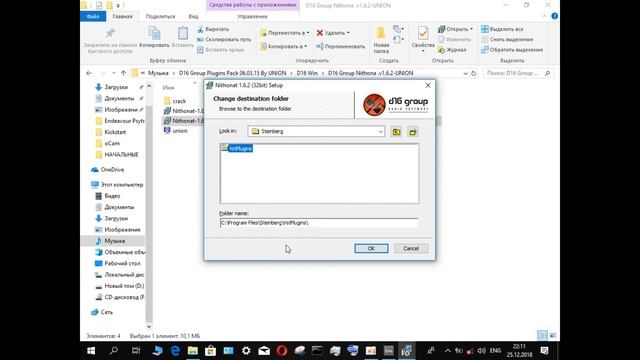Select Музыка in navigation pane

(114, 241)
